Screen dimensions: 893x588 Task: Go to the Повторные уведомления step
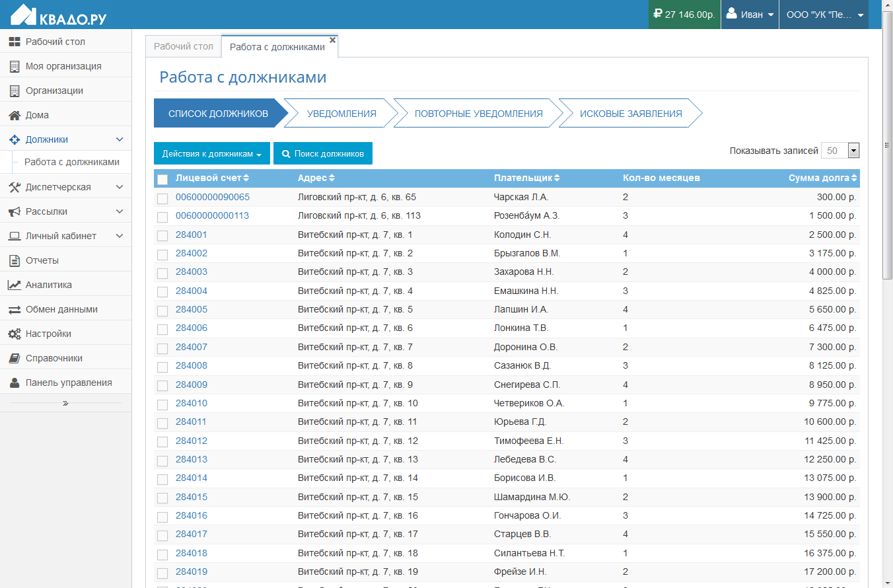click(479, 114)
